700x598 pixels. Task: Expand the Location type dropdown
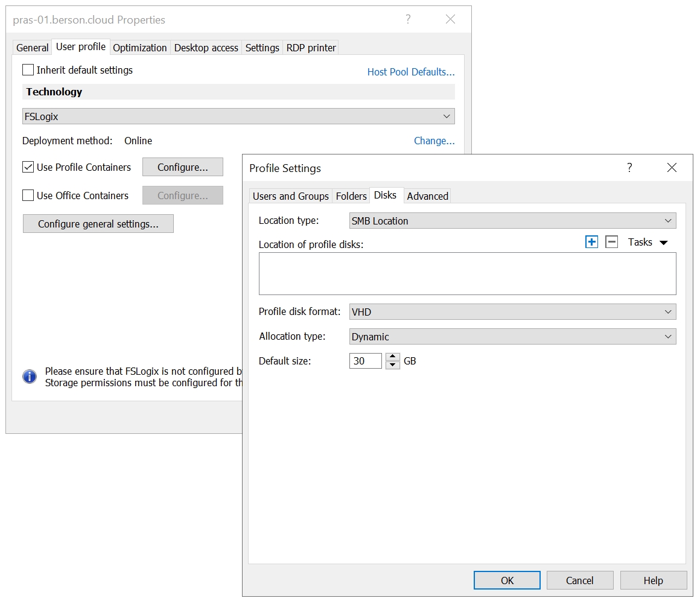512,221
